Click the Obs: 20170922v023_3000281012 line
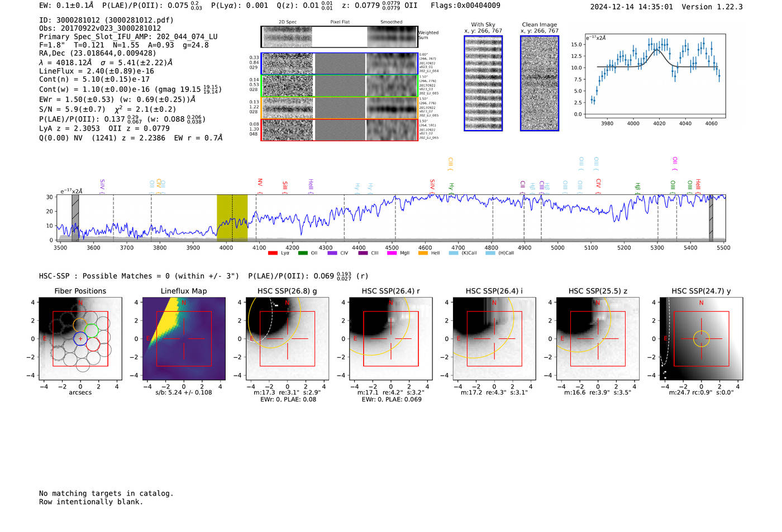The height and width of the screenshot is (532, 782). (100, 28)
